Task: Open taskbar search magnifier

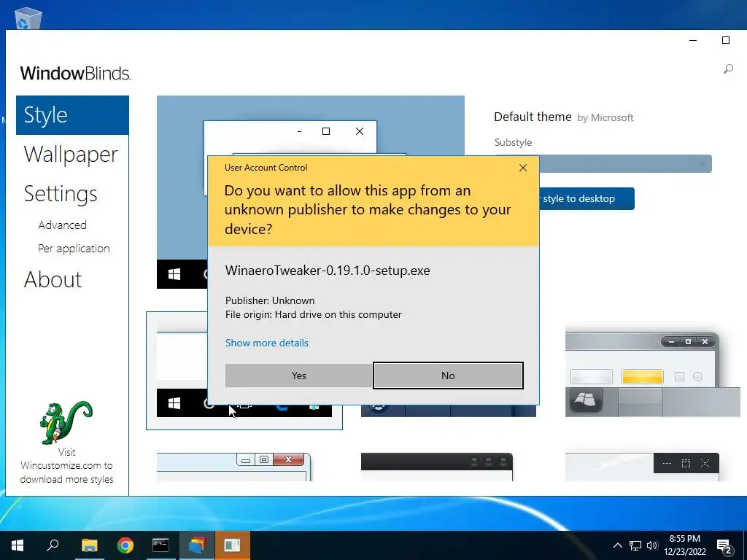Action: pyautogui.click(x=53, y=545)
